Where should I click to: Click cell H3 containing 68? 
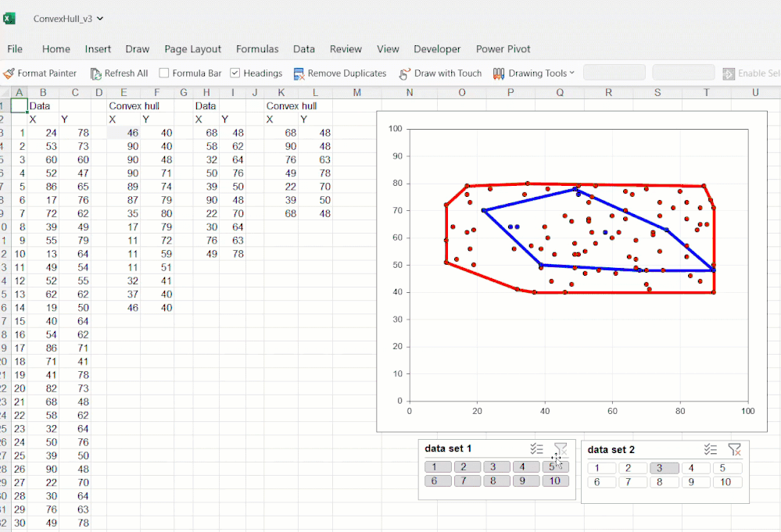pyautogui.click(x=206, y=133)
